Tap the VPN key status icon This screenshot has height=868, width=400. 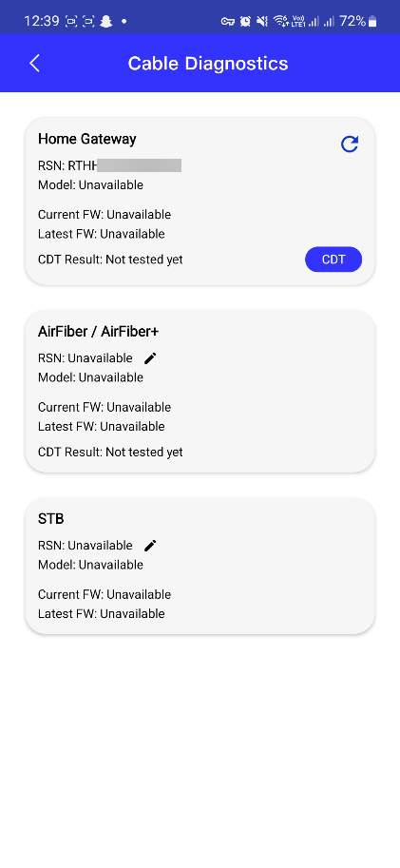coord(227,21)
